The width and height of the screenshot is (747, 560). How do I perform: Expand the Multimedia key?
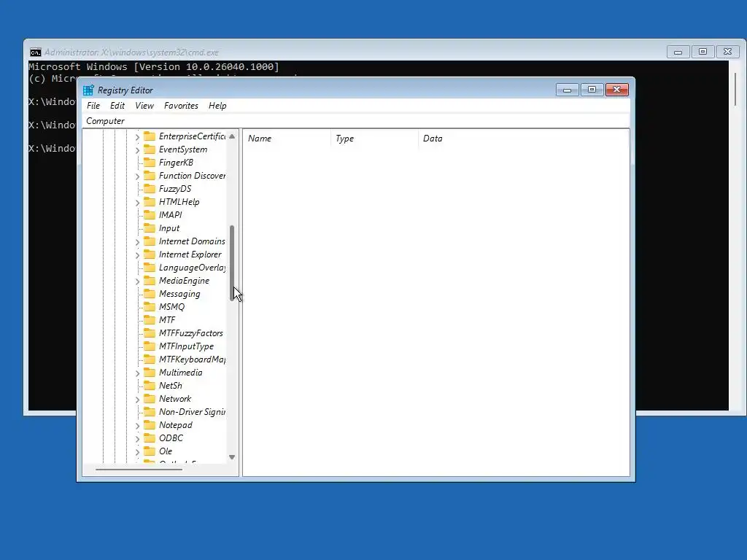click(x=137, y=373)
